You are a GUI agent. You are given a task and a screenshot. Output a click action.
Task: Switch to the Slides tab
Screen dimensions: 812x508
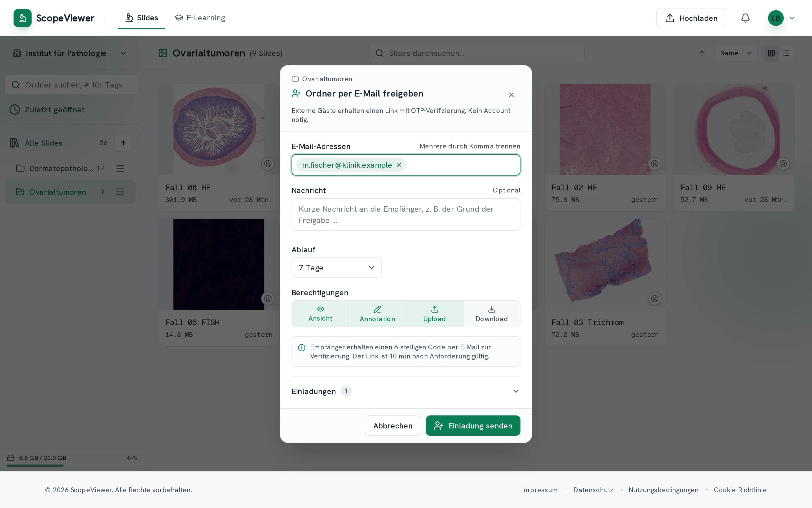click(x=141, y=18)
